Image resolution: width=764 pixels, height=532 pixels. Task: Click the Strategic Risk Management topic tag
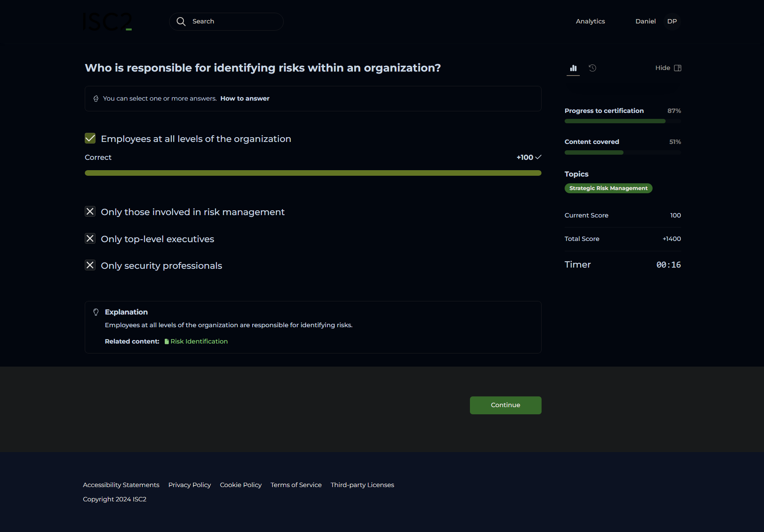coord(608,188)
